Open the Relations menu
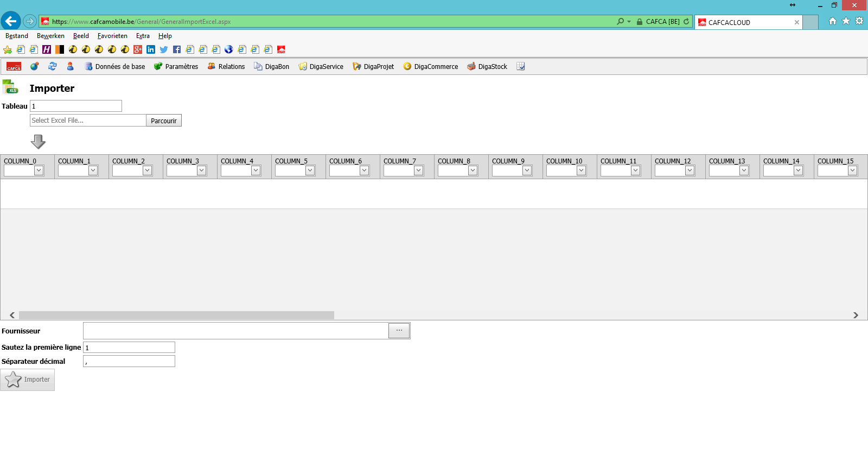 click(x=226, y=67)
